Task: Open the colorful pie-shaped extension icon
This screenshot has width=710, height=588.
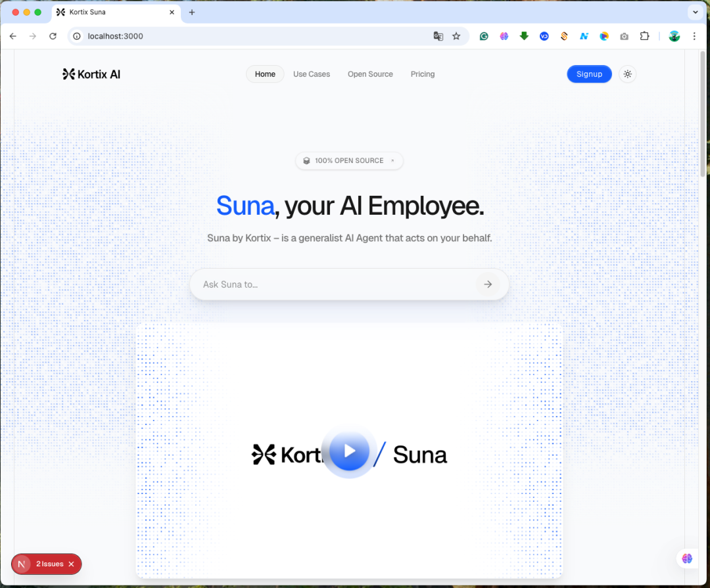Action: click(604, 36)
